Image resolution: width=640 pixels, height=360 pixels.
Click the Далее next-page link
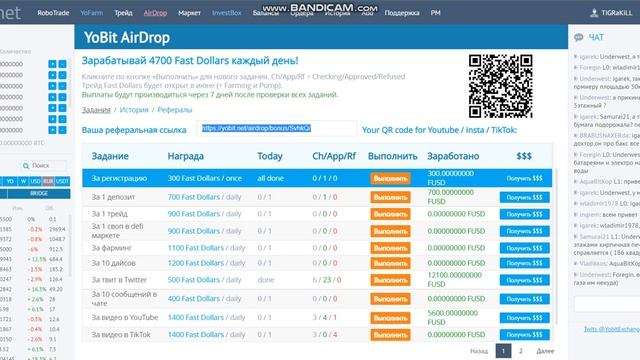coord(545,351)
